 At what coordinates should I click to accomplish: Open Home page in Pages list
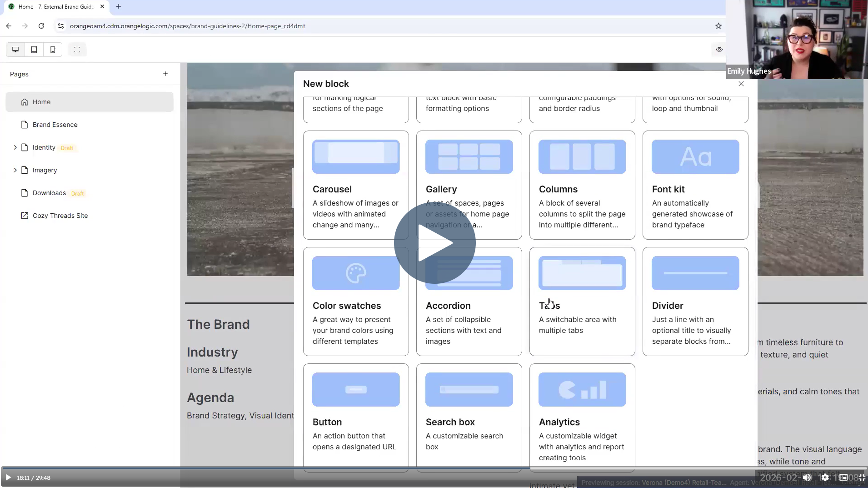90,102
